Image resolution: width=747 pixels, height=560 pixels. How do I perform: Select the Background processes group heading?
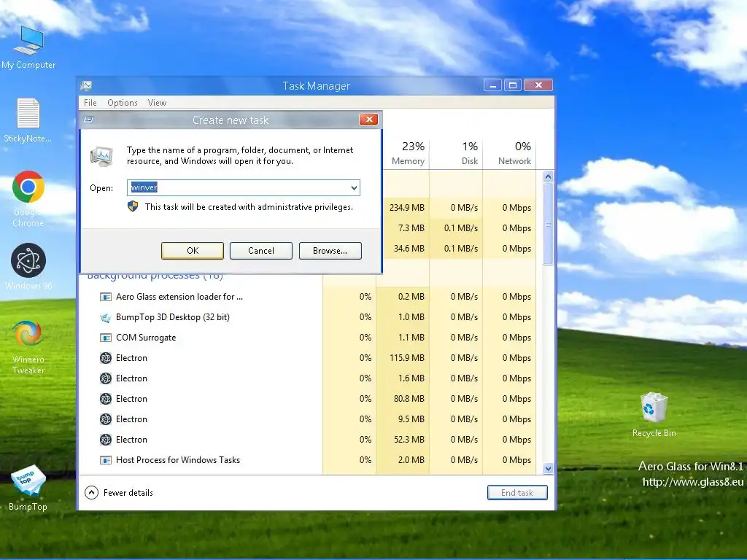(x=155, y=276)
